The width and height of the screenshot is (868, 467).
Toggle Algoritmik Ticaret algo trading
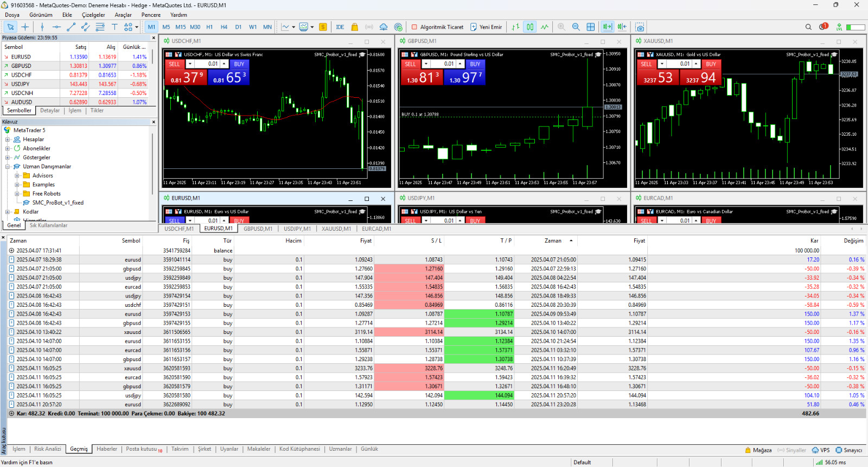pos(437,27)
